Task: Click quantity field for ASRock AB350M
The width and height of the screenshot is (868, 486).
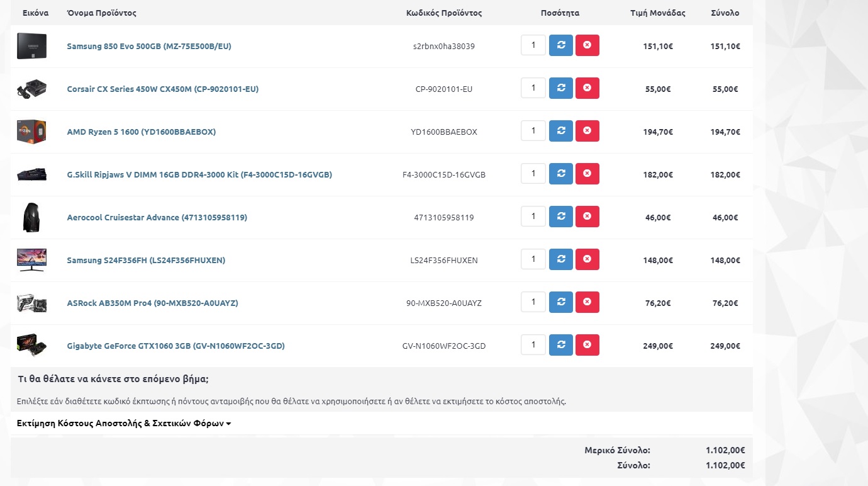Action: (533, 302)
